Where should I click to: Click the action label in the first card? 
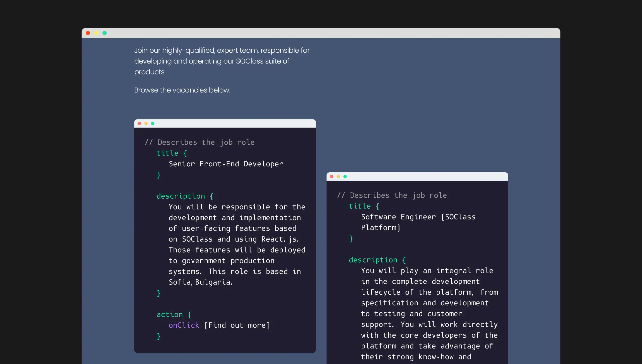tap(170, 315)
